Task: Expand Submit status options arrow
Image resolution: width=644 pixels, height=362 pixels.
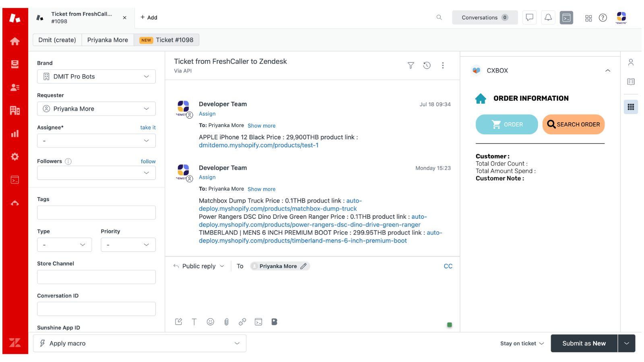Action: pos(627,343)
